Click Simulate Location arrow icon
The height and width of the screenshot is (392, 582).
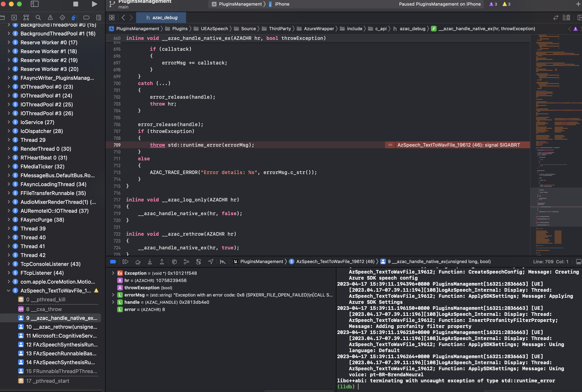[211, 262]
